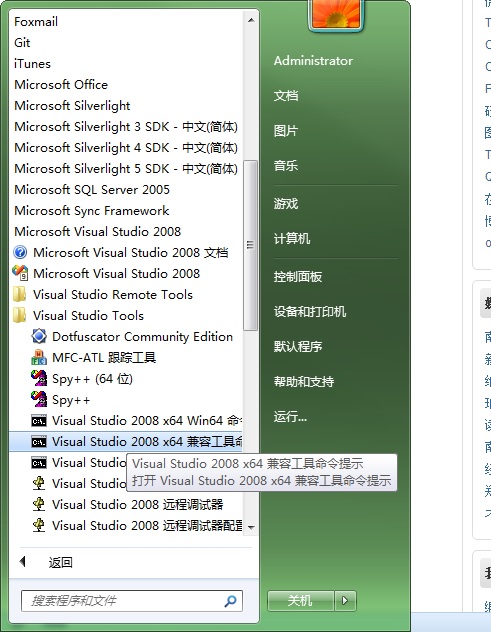Expand Microsoft Silverlight 4 SDK folder
This screenshot has height=632, width=491.
click(126, 148)
